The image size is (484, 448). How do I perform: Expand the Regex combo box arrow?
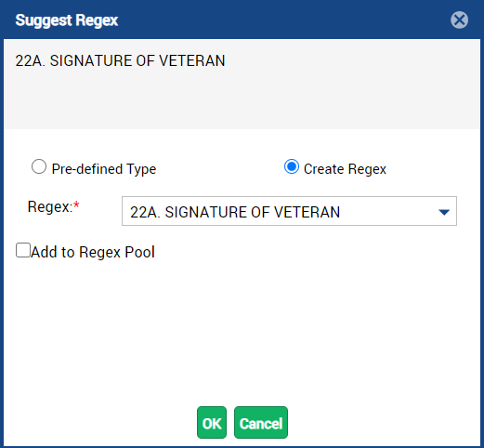444,212
